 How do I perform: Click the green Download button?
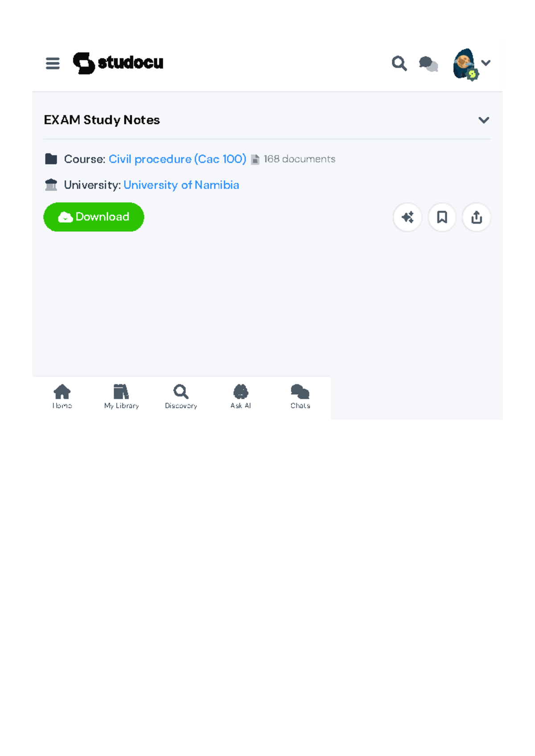(94, 217)
